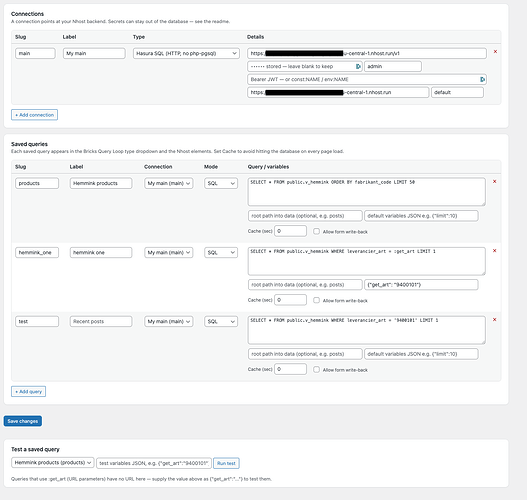The width and height of the screenshot is (527, 500).
Task: Open Mode dropdown for the test query
Action: 221,322
